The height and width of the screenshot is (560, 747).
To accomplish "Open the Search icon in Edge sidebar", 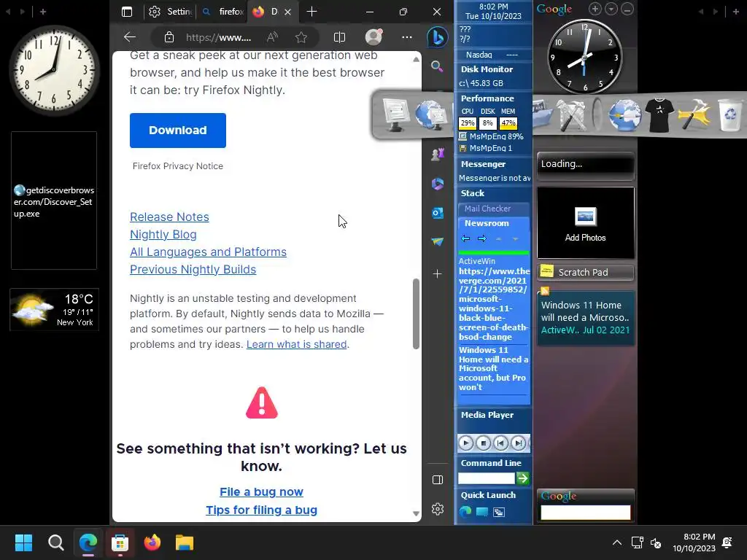I will click(438, 66).
